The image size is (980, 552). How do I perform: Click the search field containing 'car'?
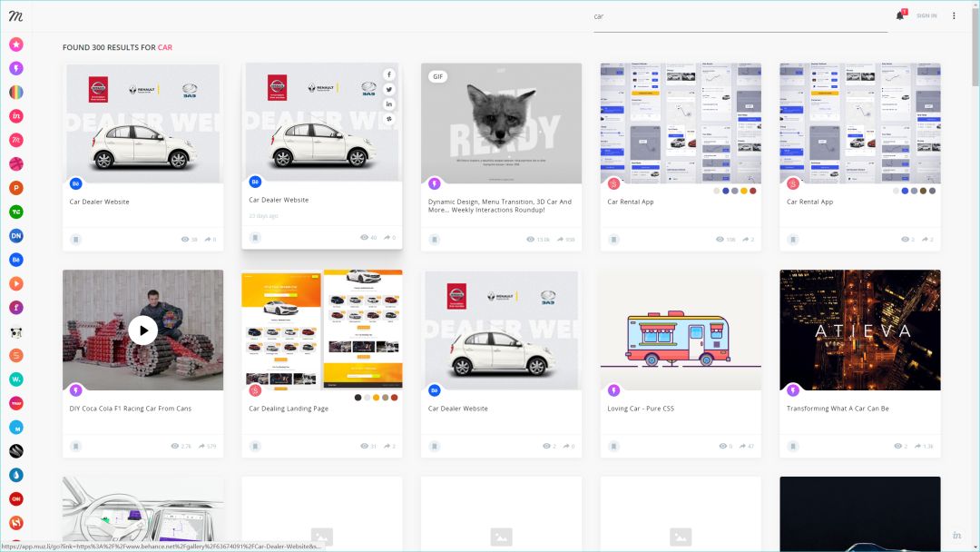point(740,16)
